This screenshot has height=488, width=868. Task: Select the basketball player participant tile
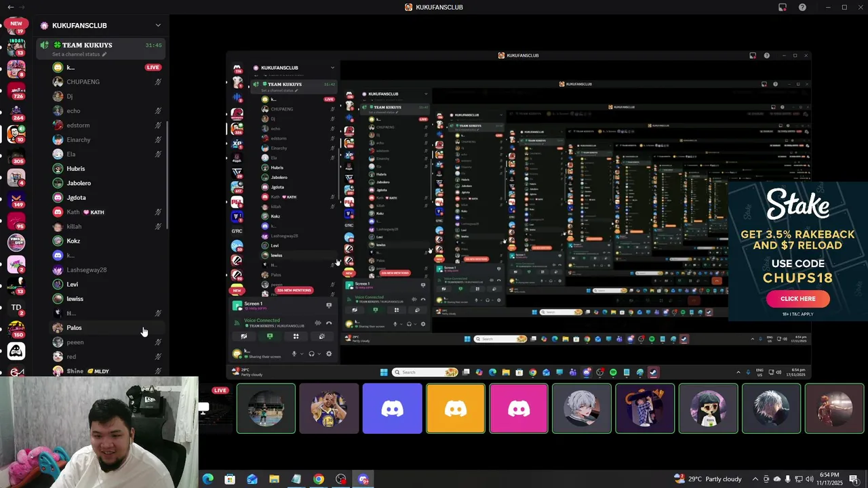[329, 409]
